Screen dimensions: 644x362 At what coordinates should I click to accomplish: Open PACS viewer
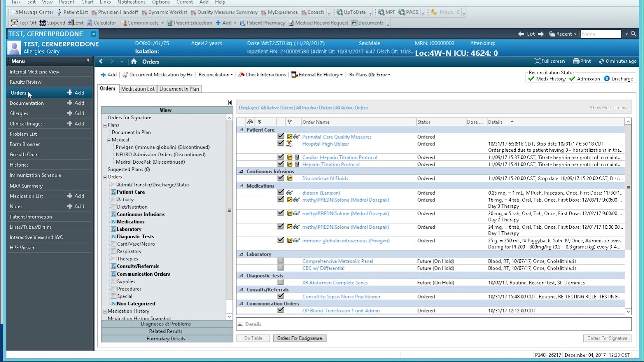coord(409,12)
